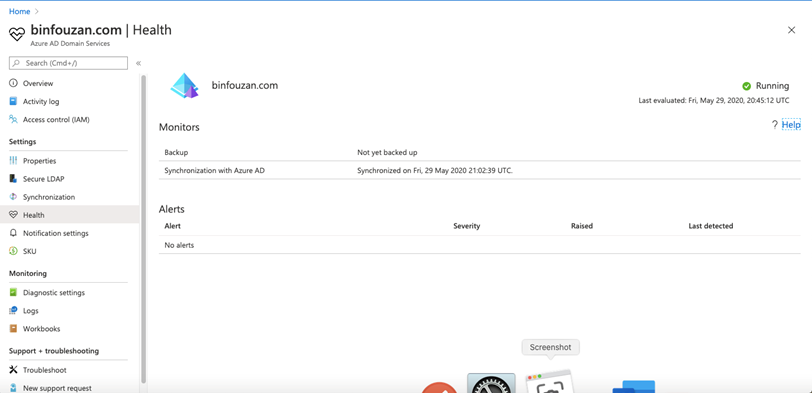Click the Alert column header
The image size is (812, 393).
[x=172, y=226]
